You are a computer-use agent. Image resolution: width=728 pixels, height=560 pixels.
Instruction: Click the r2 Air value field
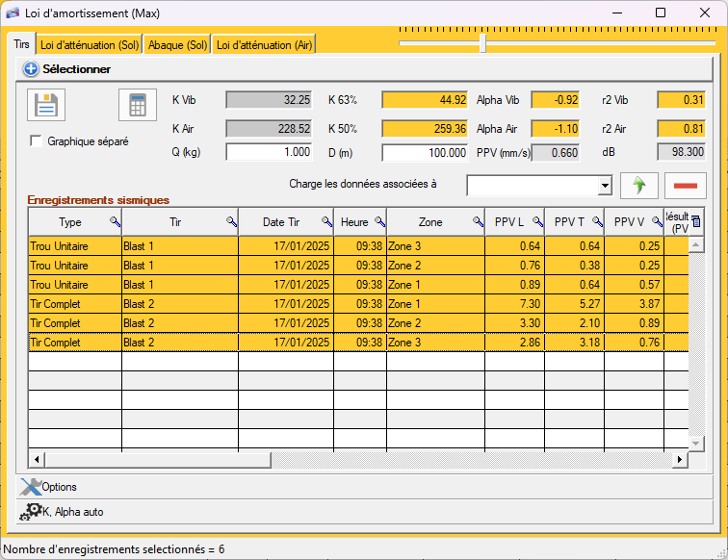coord(682,129)
